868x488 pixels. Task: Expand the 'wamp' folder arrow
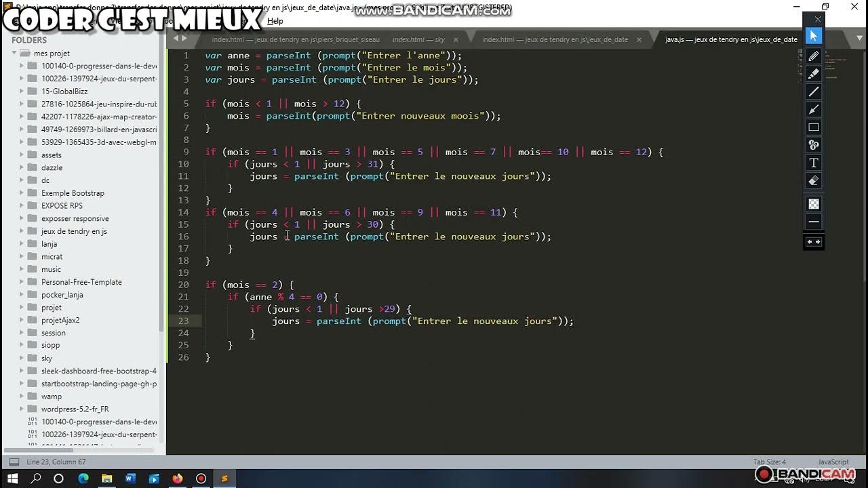coord(21,396)
